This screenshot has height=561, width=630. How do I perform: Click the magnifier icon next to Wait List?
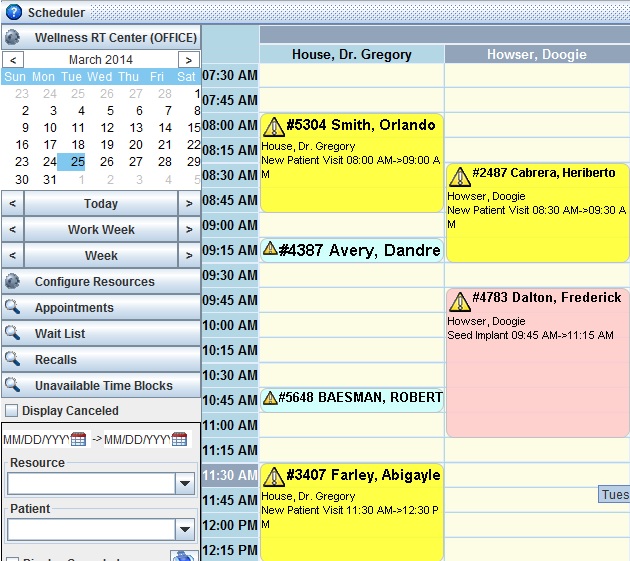pos(12,333)
